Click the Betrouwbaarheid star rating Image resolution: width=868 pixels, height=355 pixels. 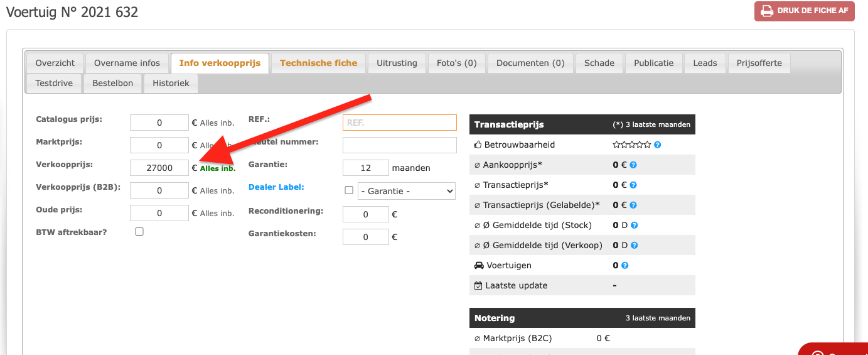pos(632,145)
